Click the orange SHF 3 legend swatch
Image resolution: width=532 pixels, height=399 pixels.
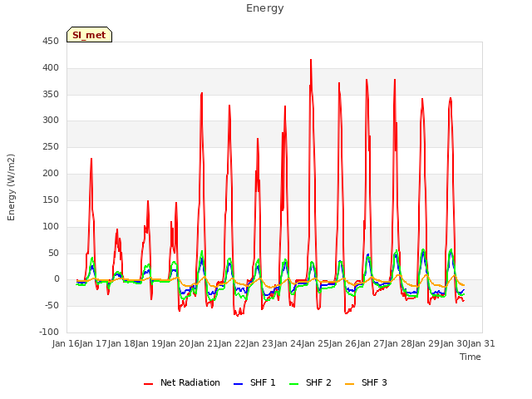[x=349, y=384]
